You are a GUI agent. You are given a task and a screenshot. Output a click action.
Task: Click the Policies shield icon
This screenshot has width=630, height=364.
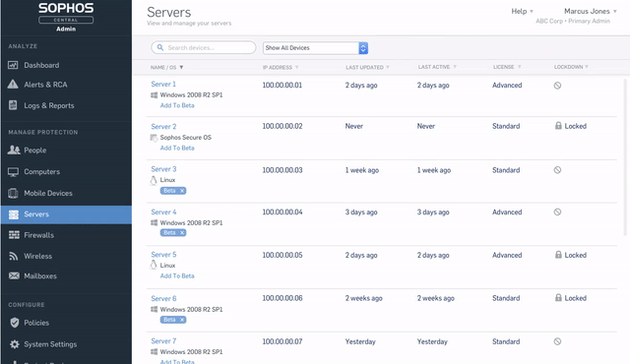15,323
